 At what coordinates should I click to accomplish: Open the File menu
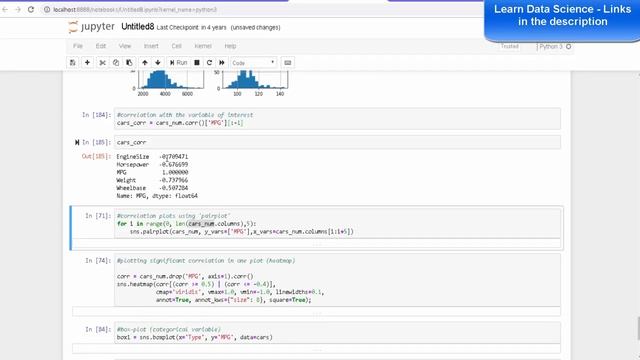pyautogui.click(x=78, y=46)
